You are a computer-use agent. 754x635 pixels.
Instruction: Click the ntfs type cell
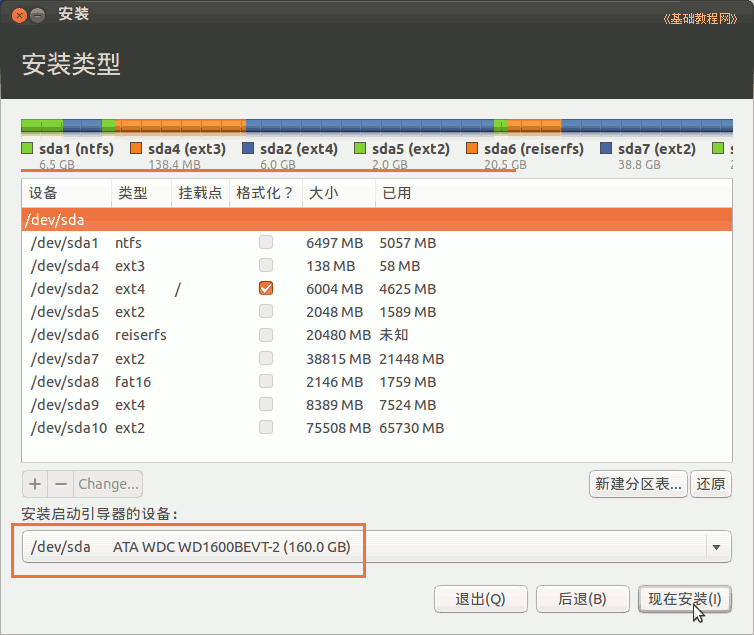point(128,243)
